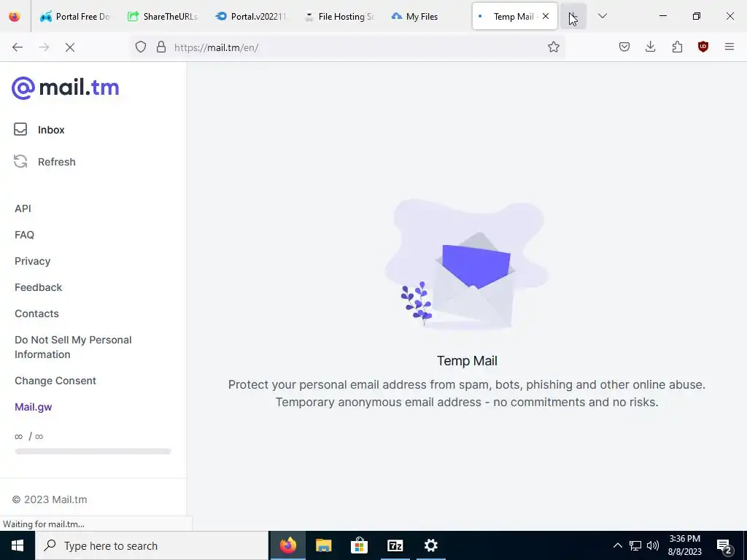This screenshot has width=747, height=560.
Task: Click the network tray icon
Action: coord(635,545)
